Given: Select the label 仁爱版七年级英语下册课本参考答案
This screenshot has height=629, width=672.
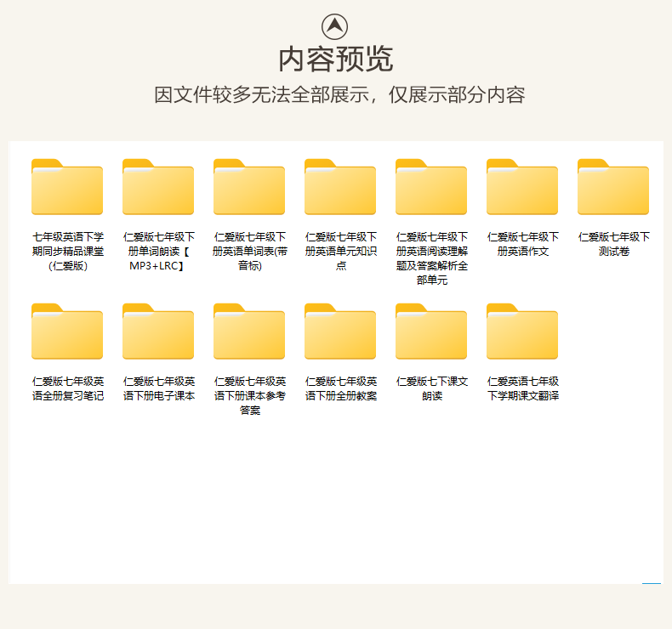Looking at the screenshot, I should click(x=250, y=396).
